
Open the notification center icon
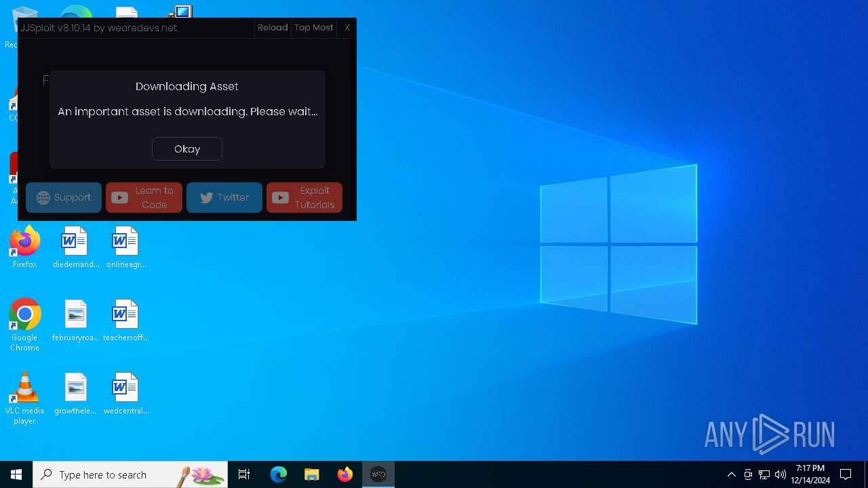[x=846, y=474]
